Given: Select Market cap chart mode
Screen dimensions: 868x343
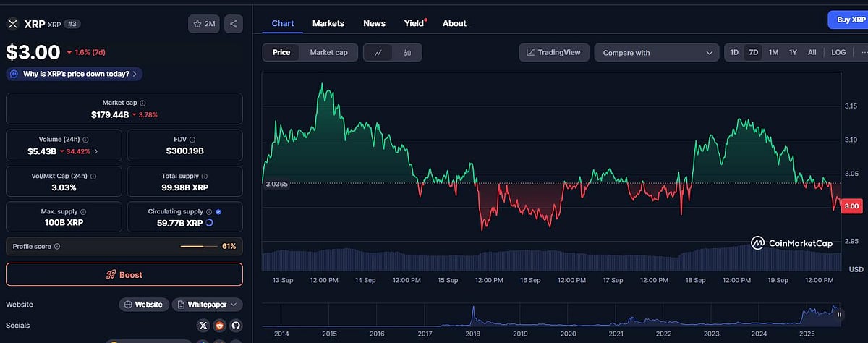Looking at the screenshot, I should (x=328, y=52).
